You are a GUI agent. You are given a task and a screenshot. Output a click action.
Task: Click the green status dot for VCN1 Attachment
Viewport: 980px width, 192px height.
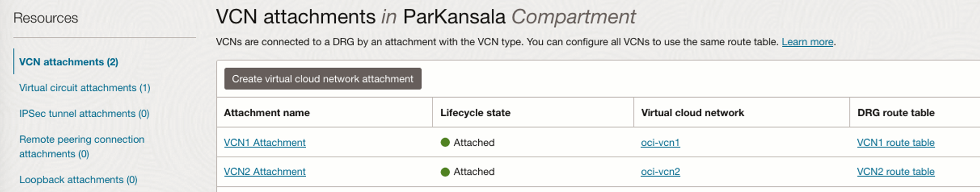(445, 142)
